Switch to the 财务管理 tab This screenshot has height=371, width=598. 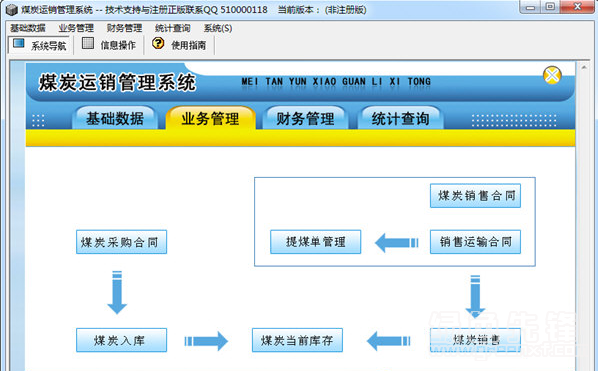[x=305, y=118]
